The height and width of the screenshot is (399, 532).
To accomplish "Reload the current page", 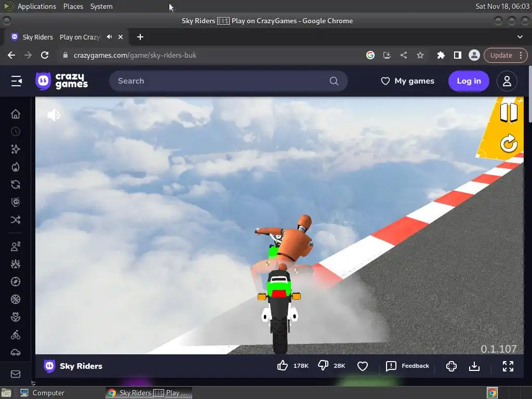I will 45,55.
